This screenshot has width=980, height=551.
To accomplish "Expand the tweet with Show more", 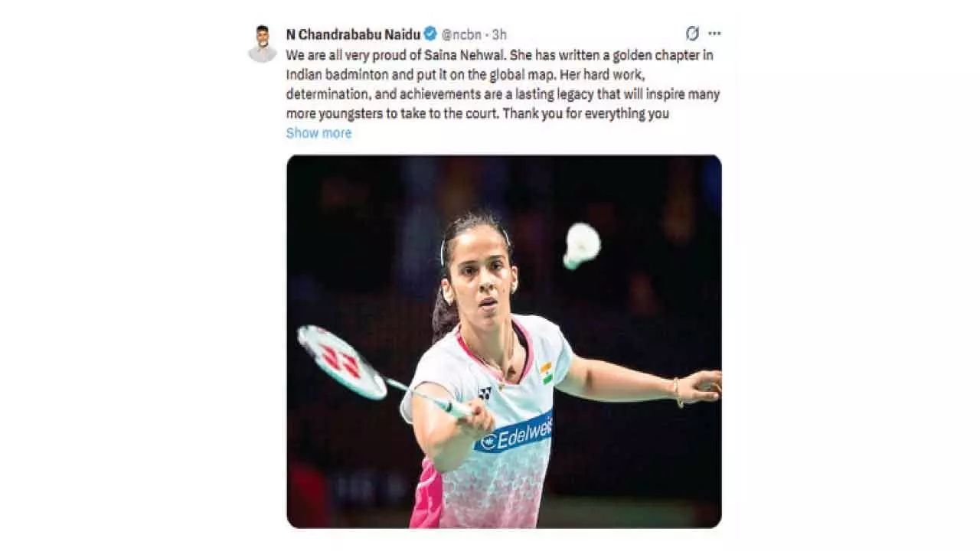I will [318, 133].
